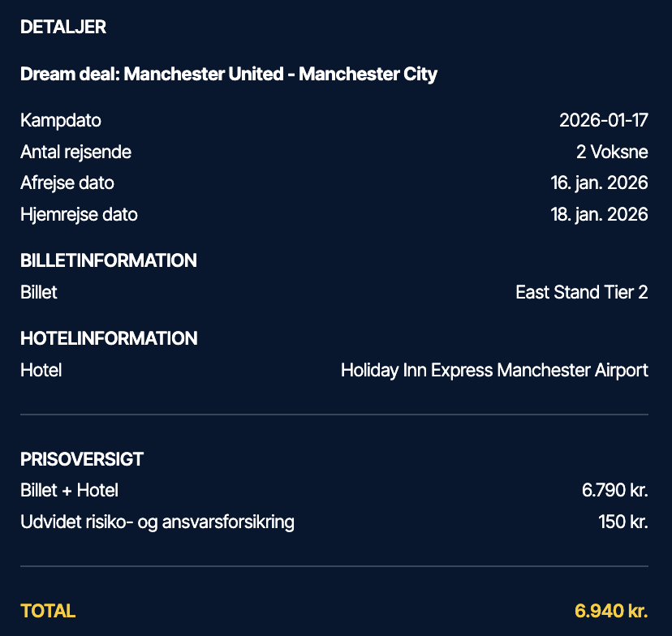Click the Antal rejsende label
This screenshot has width=672, height=636.
pos(75,152)
